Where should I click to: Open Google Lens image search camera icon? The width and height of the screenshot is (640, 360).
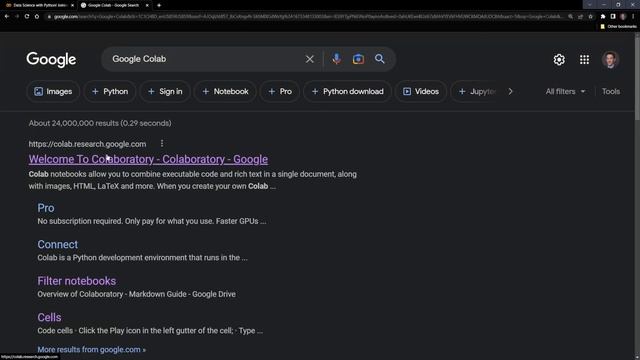pyautogui.click(x=358, y=59)
